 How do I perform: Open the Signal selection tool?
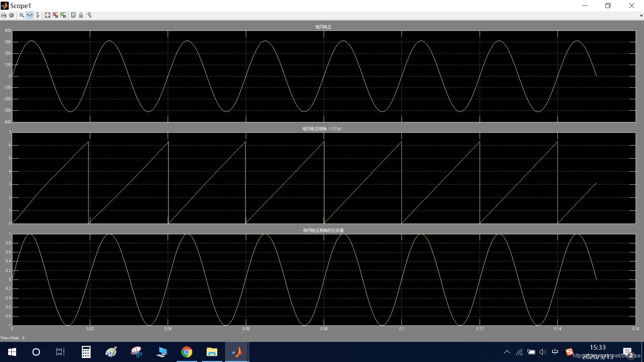(89, 15)
